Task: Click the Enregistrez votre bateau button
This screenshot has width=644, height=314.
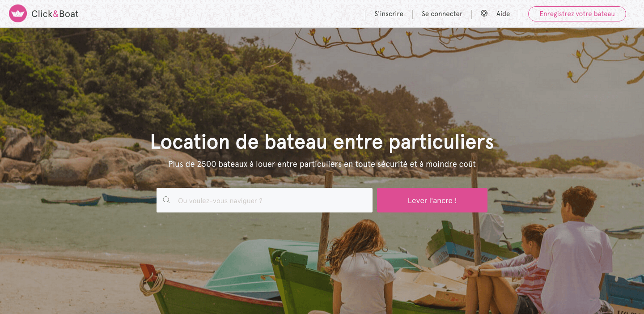Action: (577, 14)
